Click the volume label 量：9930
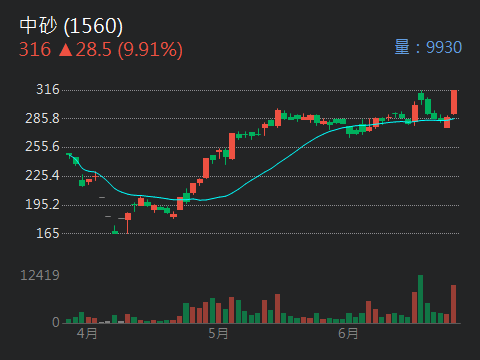Image resolution: width=480 pixels, height=360 pixels. (428, 47)
